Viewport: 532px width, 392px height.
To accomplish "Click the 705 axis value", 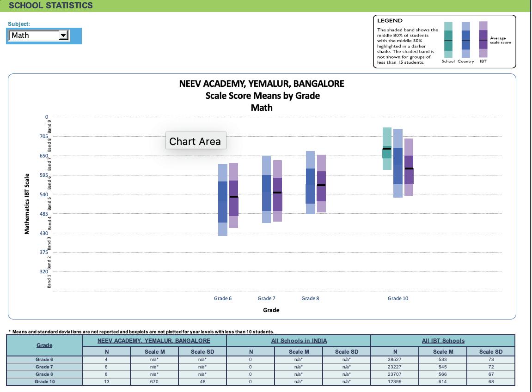I will [x=44, y=136].
